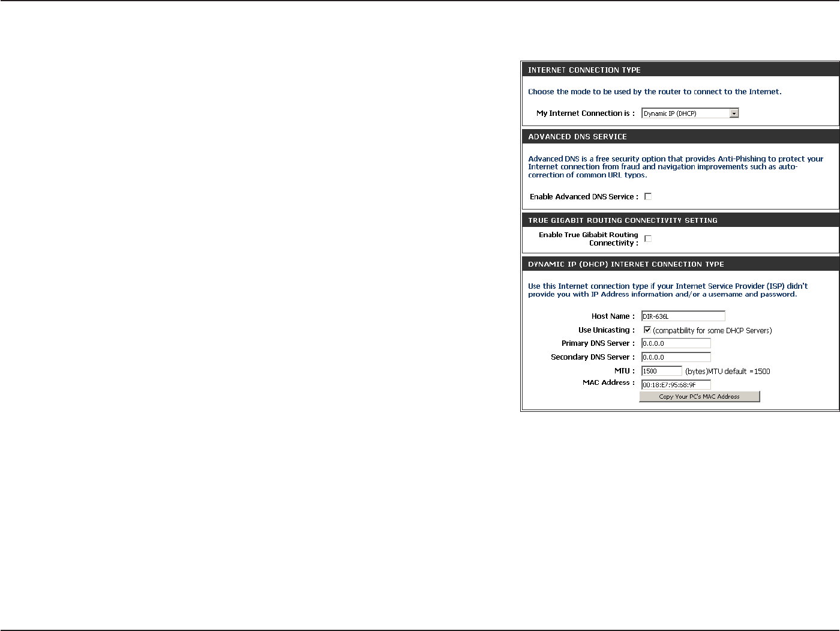The height and width of the screenshot is (631, 840).
Task: Click the compatibility for some DHCP Servers text
Action: coord(713,331)
